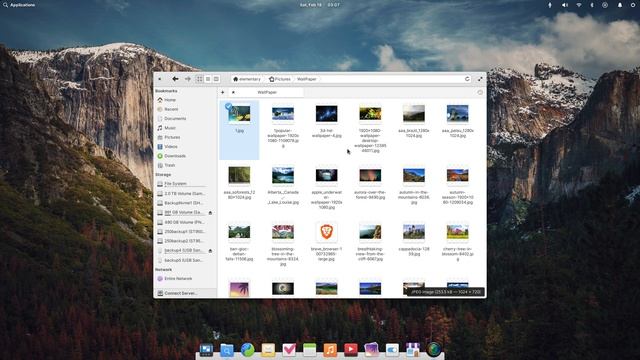Toggle the checkmark on 1.jpg
The image size is (640, 360).
pyautogui.click(x=228, y=107)
